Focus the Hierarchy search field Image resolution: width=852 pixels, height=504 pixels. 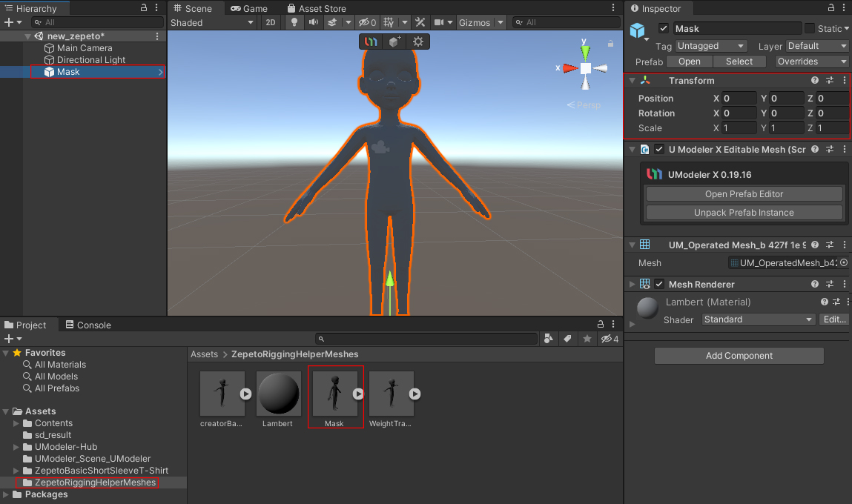tap(98, 22)
